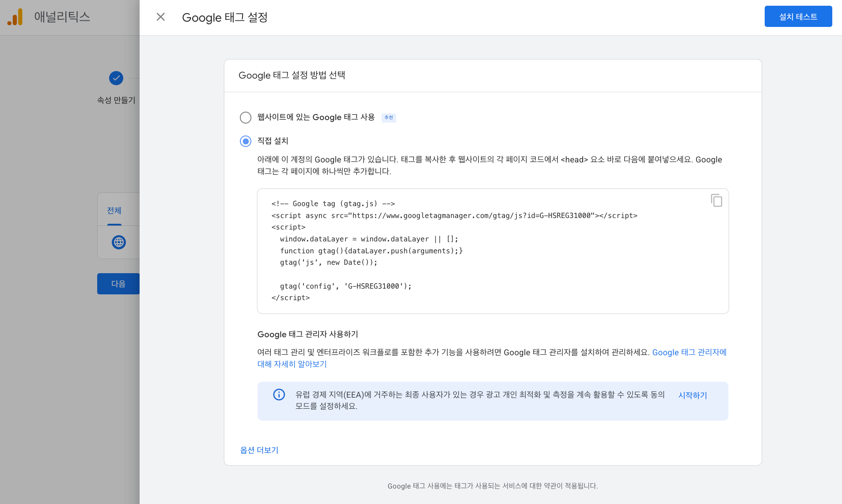Click the script async src code line

(x=455, y=215)
